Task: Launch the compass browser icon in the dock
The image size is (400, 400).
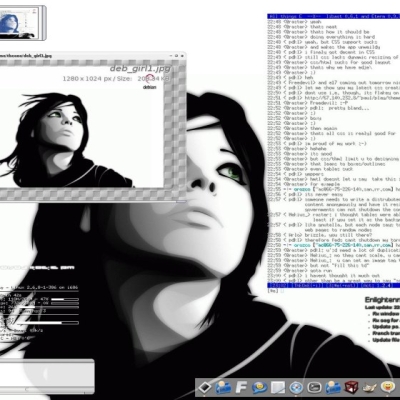Action: tap(295, 388)
